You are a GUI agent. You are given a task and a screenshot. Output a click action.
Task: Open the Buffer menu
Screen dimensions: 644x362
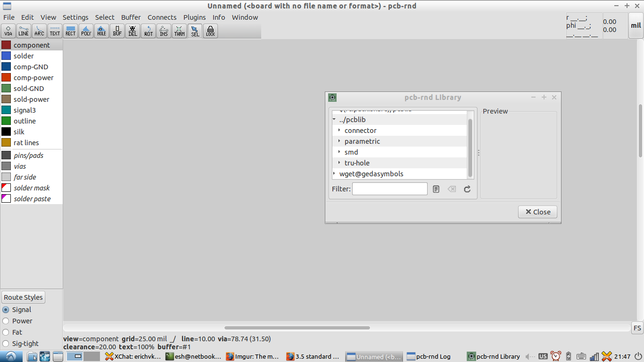[x=131, y=17]
